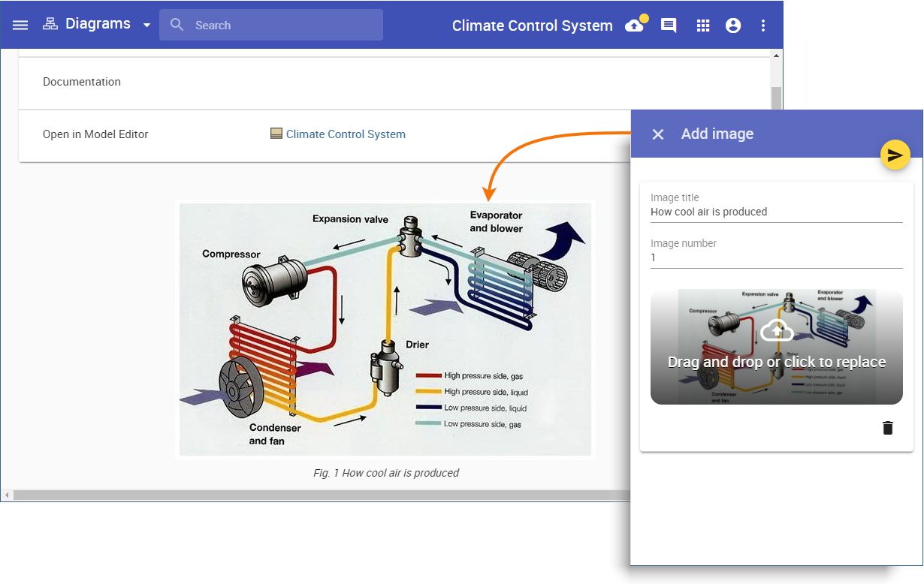This screenshot has width=924, height=584.
Task: Click the Diagrams hierarchy icon
Action: 50,24
